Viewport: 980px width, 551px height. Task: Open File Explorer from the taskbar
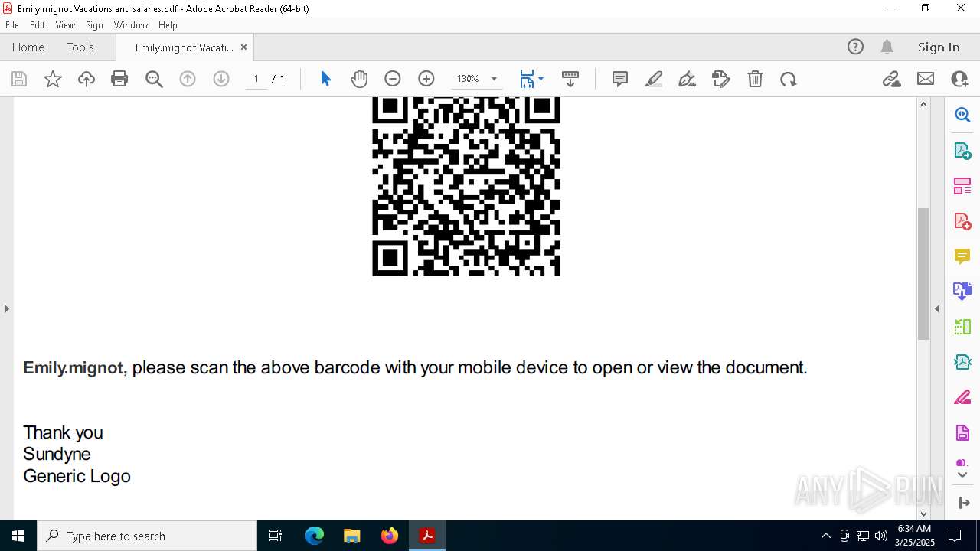[x=352, y=536]
